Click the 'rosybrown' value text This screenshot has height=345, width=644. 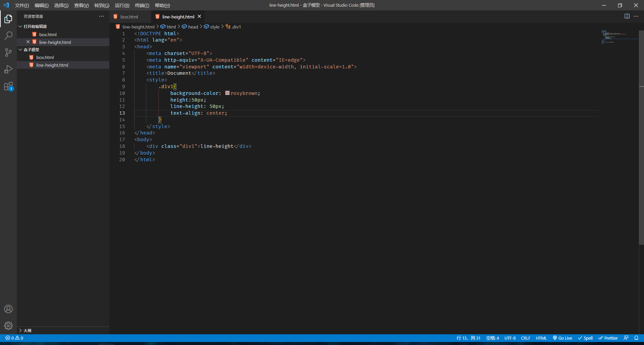tap(244, 93)
